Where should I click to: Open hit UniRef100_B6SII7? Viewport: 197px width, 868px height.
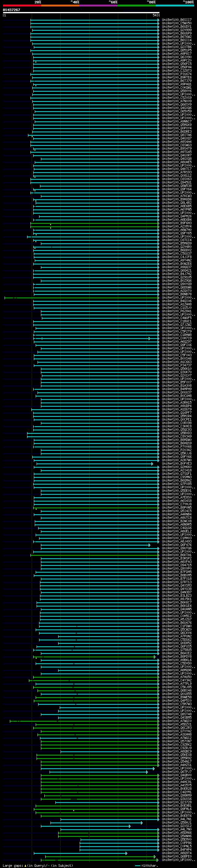click(176, 20)
